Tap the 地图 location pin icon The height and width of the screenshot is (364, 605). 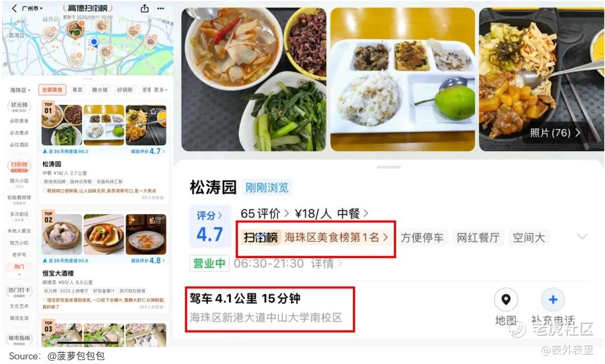point(506,299)
